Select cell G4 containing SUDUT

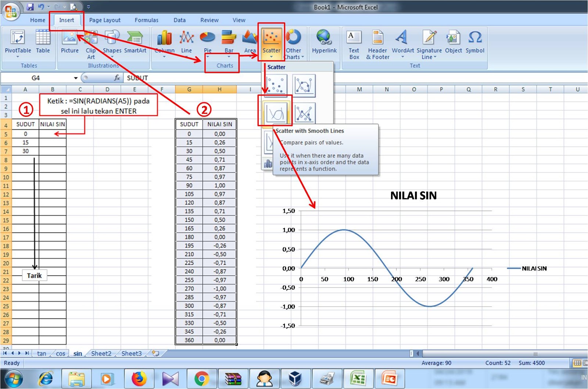pyautogui.click(x=189, y=124)
